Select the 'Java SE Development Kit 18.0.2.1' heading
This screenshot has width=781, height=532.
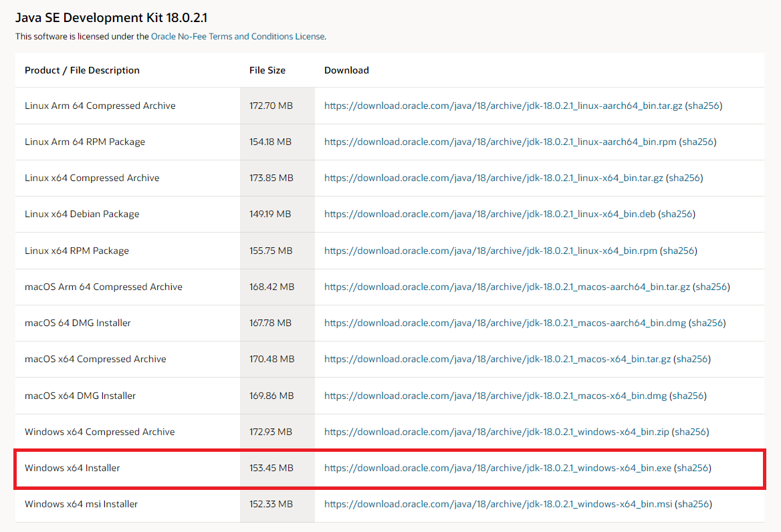(x=111, y=18)
